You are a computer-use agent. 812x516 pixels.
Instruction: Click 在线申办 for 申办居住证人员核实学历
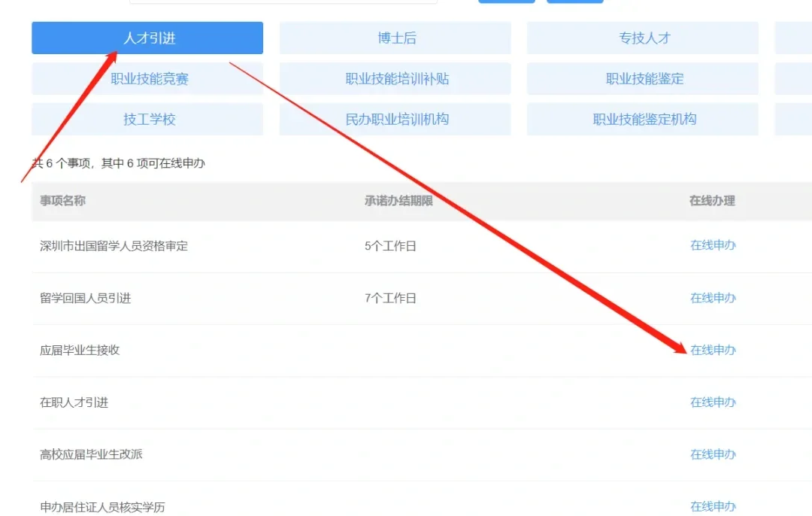pos(712,505)
